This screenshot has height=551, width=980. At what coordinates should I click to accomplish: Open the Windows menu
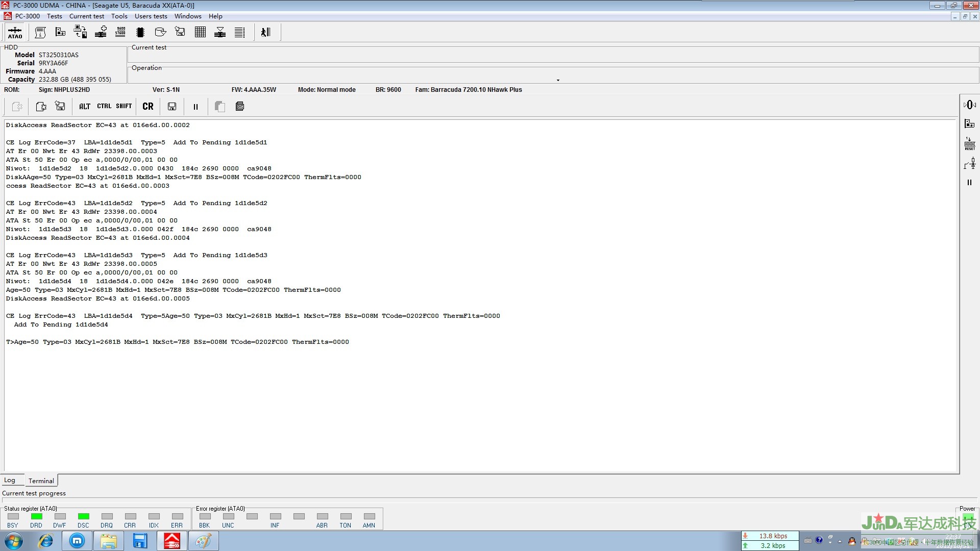coord(188,16)
